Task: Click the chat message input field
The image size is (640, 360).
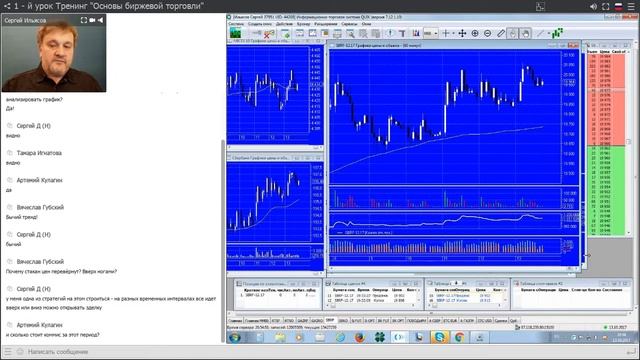Action: [322, 351]
